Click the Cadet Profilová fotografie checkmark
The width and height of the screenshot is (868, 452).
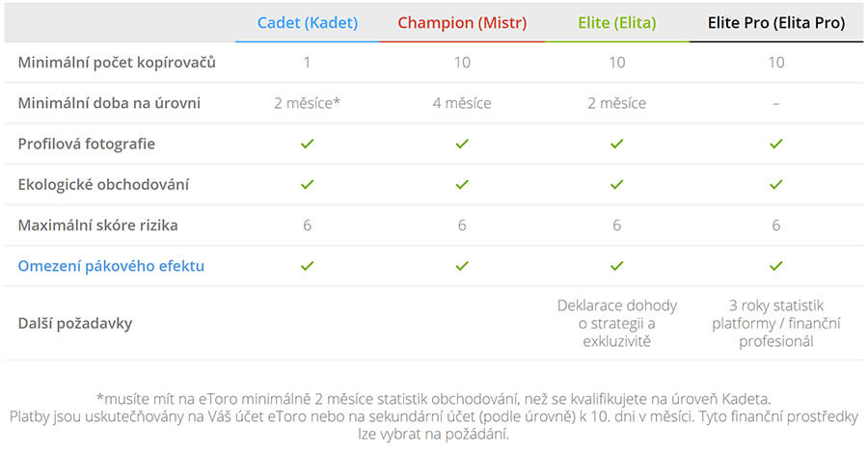coord(308,144)
